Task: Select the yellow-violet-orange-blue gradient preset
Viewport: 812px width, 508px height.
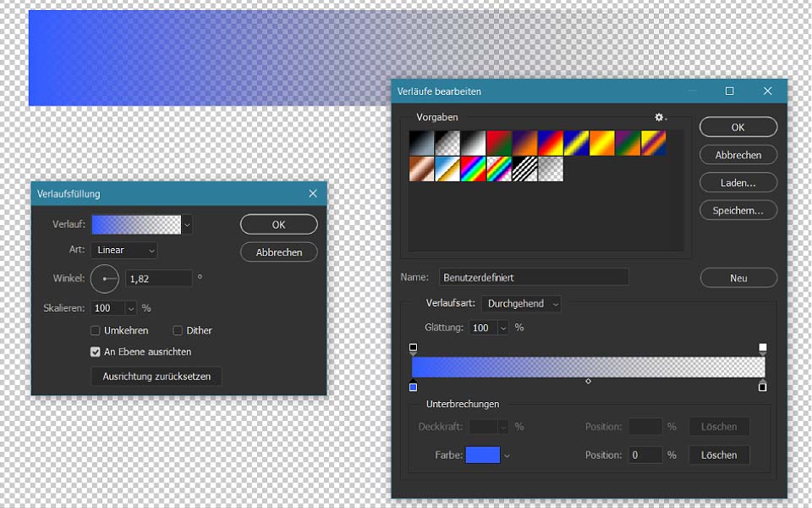Action: [654, 143]
